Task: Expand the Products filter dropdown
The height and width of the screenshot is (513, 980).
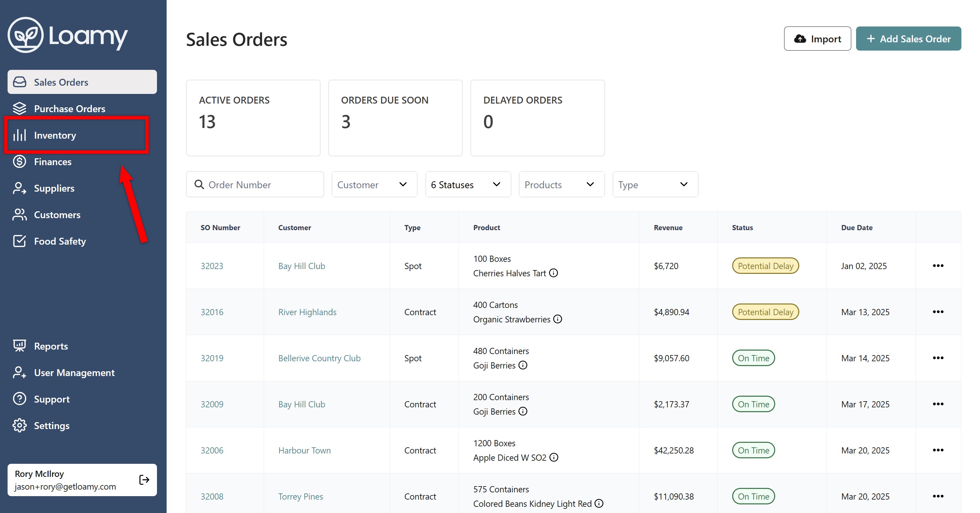Action: [x=561, y=184]
